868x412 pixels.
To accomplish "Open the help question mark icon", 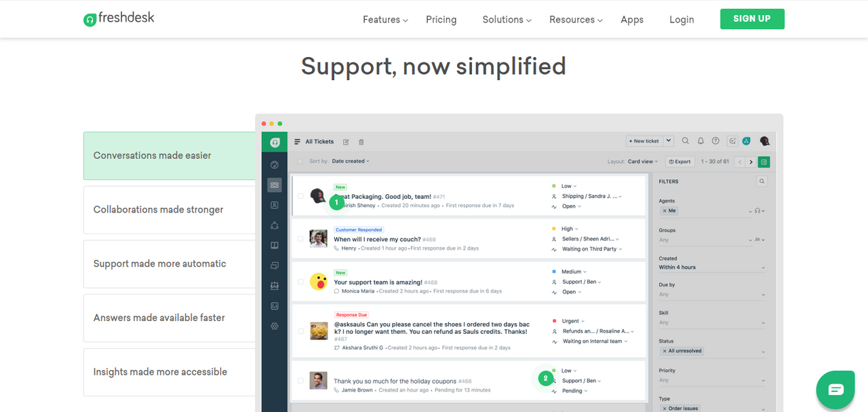I will coord(716,141).
